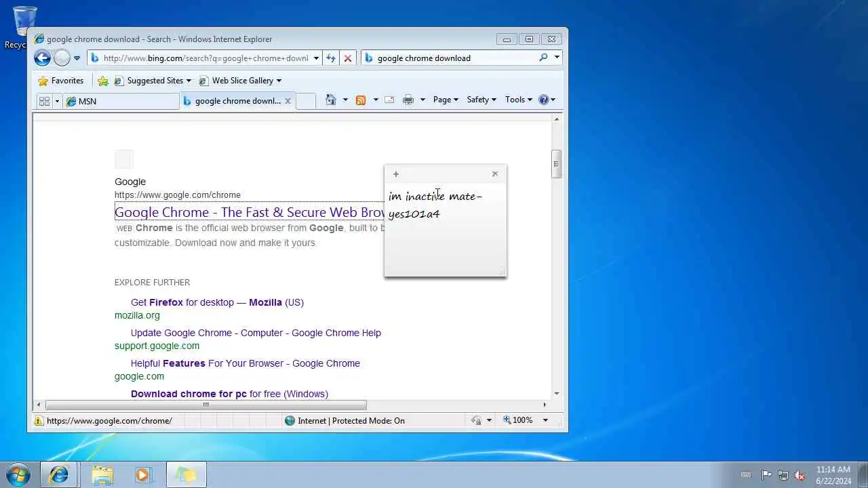Click the Read Mail envelope icon
868x488 pixels.
click(x=389, y=100)
